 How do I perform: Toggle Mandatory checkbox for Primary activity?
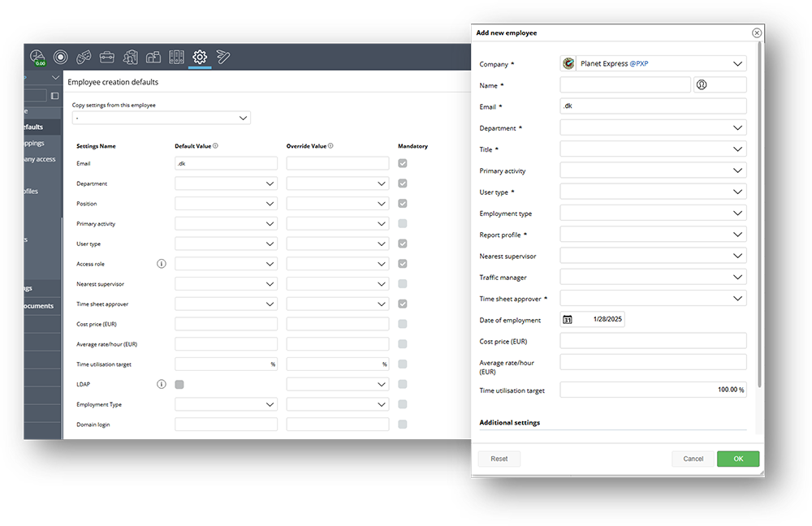[x=403, y=223]
